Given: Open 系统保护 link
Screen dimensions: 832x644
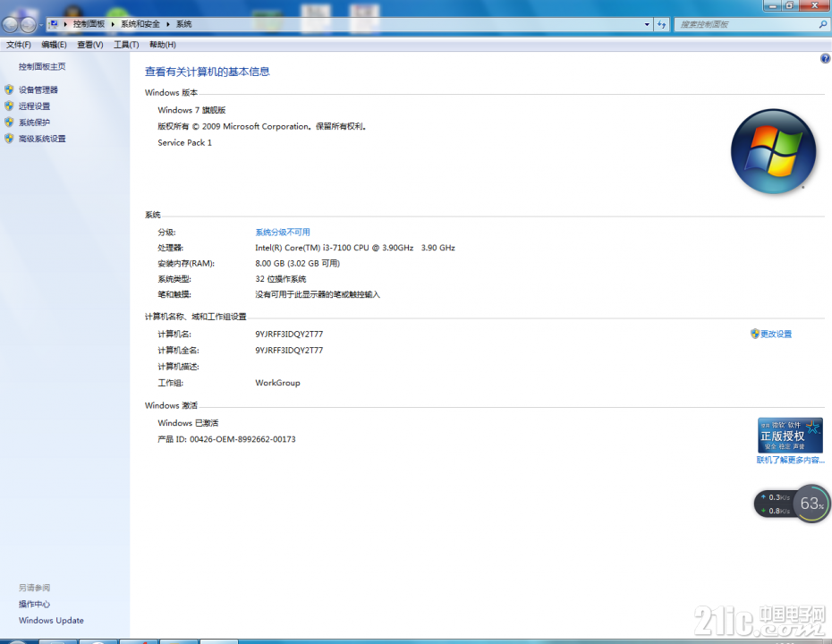Looking at the screenshot, I should 35,122.
